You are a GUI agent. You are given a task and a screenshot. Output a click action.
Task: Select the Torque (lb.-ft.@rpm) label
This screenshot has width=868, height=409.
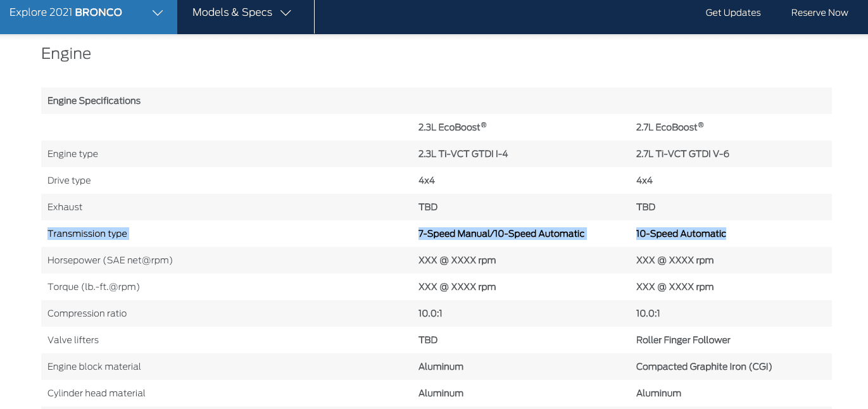click(x=94, y=287)
